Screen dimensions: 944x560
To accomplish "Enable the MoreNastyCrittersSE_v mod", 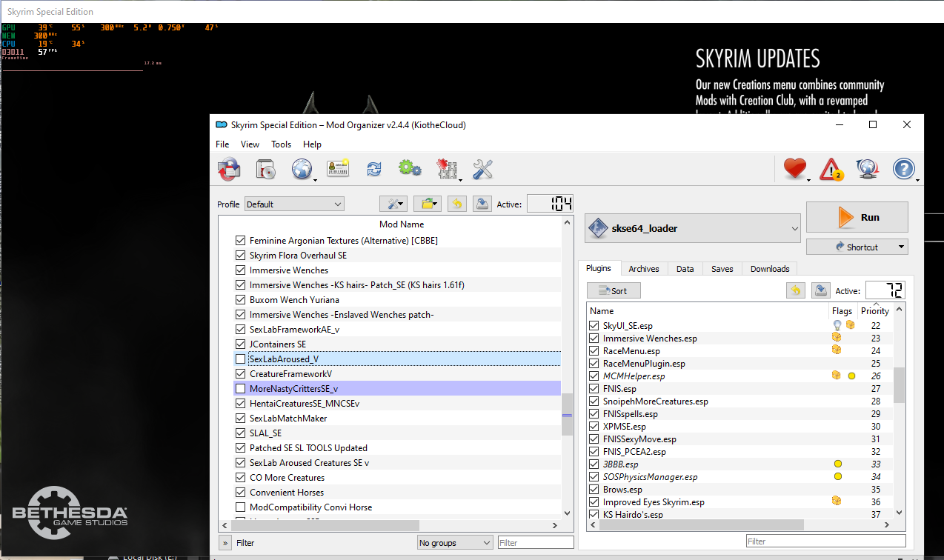I will (240, 388).
